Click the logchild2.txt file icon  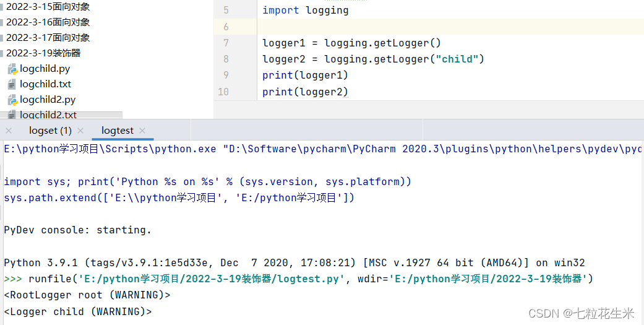click(x=12, y=115)
